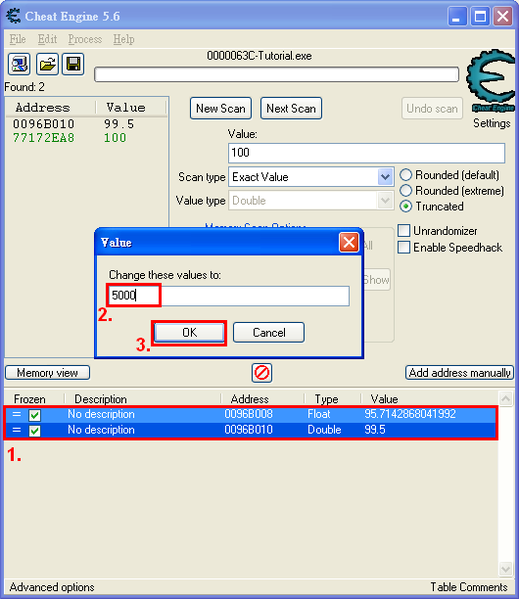Click the 0000063C-Tutorial.exe process label
Screen dimensions: 519x599
pyautogui.click(x=259, y=56)
